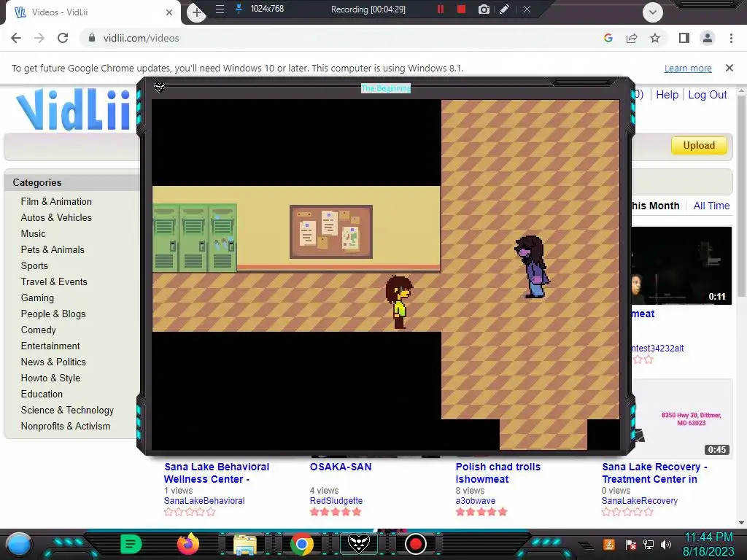The width and height of the screenshot is (747, 560).
Task: Dismiss the Chrome update notification bar
Action: [729, 68]
